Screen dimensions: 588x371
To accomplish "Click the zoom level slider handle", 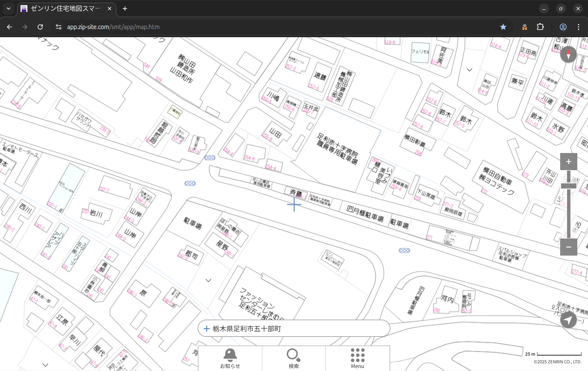I will pyautogui.click(x=568, y=185).
